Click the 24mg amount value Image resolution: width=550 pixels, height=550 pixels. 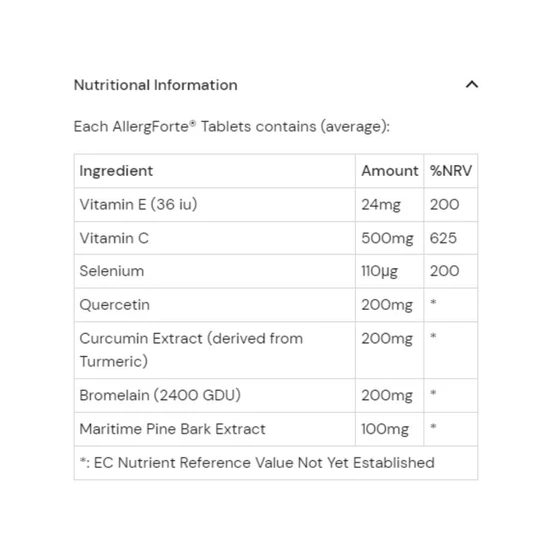[x=381, y=205]
